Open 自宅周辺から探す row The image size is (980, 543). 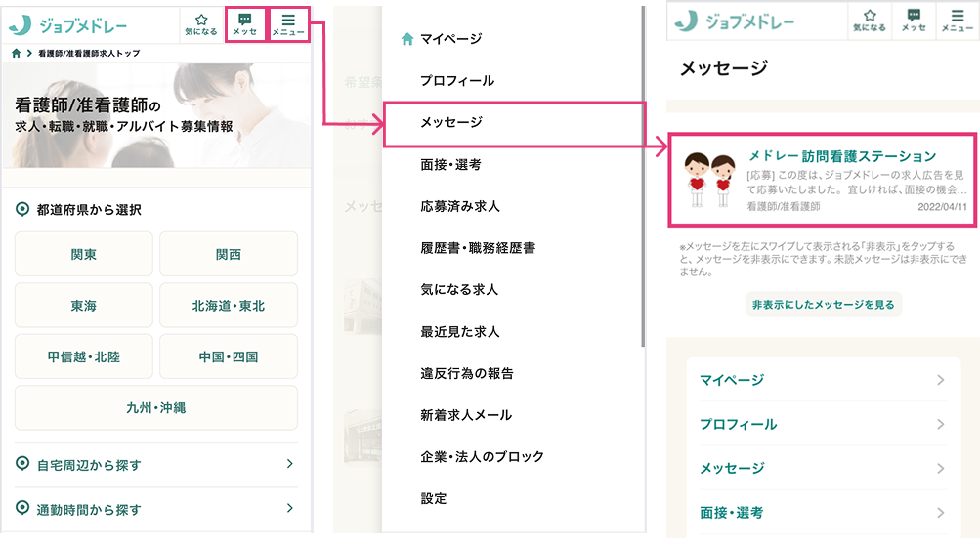[156, 464]
